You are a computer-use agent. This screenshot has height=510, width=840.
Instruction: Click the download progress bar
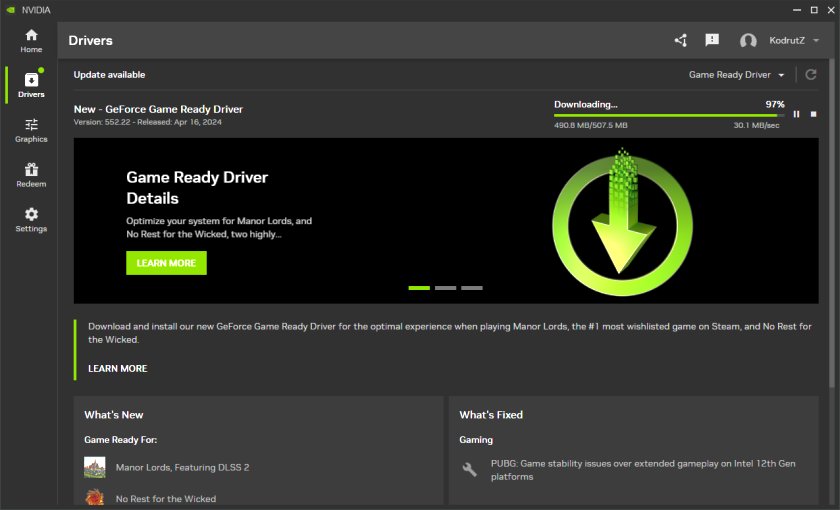(x=669, y=115)
